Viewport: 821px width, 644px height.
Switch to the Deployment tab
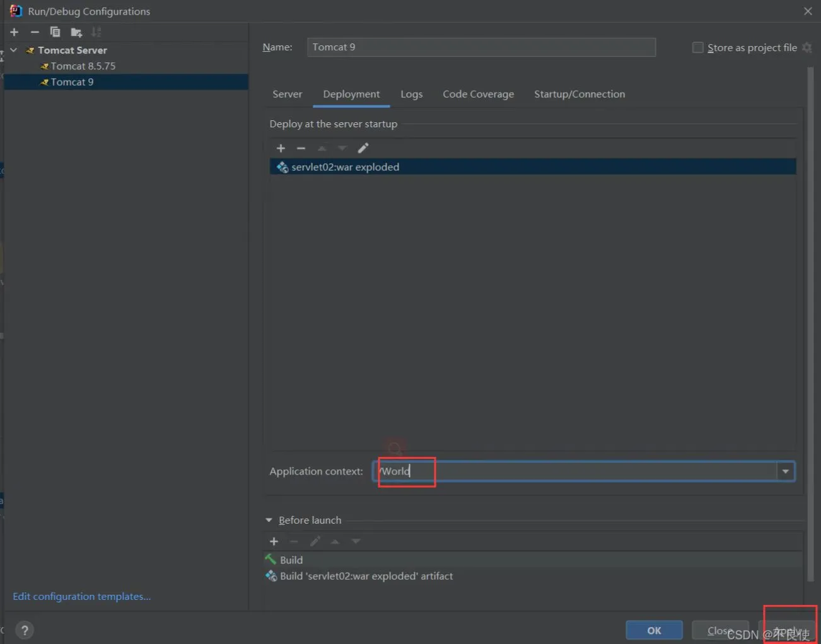coord(351,94)
